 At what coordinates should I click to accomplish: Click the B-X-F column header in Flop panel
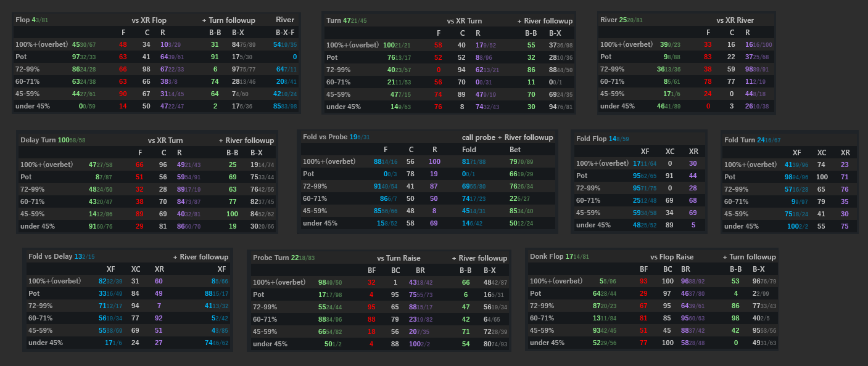[285, 33]
